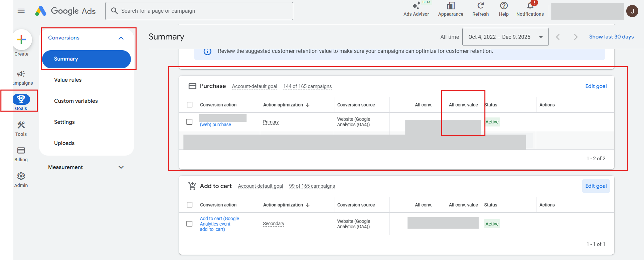The width and height of the screenshot is (644, 260).
Task: Click the Google Ads logo
Action: (65, 11)
